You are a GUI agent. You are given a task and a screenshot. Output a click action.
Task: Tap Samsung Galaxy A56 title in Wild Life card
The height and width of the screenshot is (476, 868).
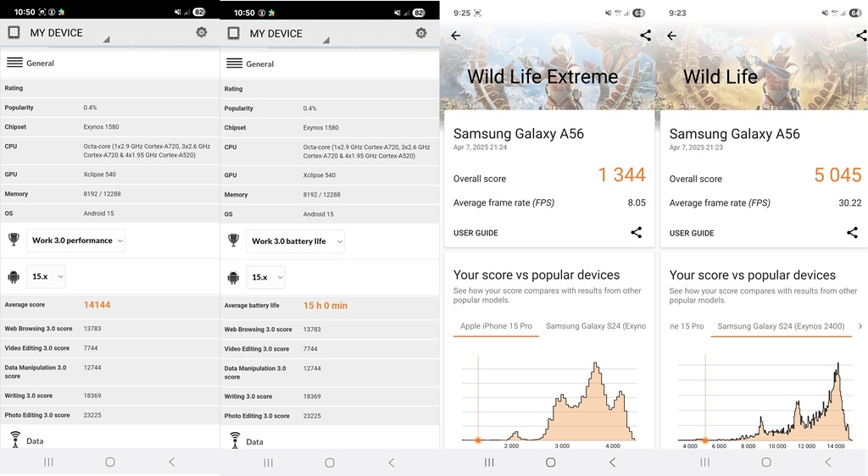735,134
